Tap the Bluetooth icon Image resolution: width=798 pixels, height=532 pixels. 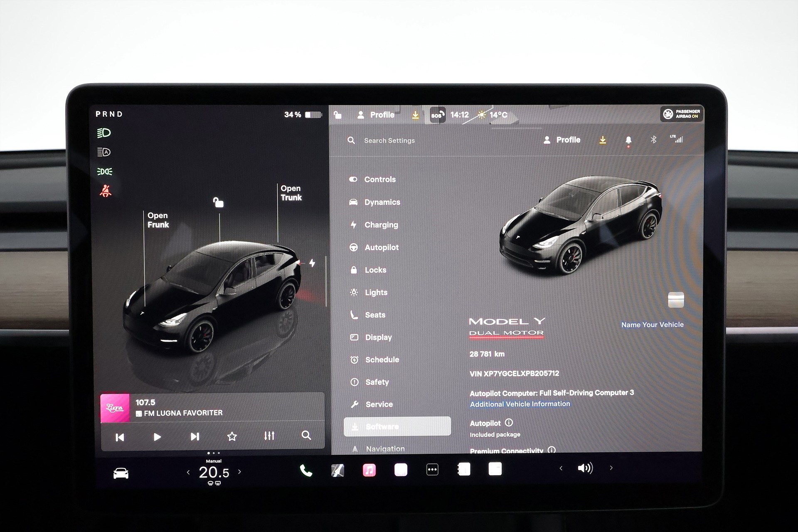[x=653, y=140]
